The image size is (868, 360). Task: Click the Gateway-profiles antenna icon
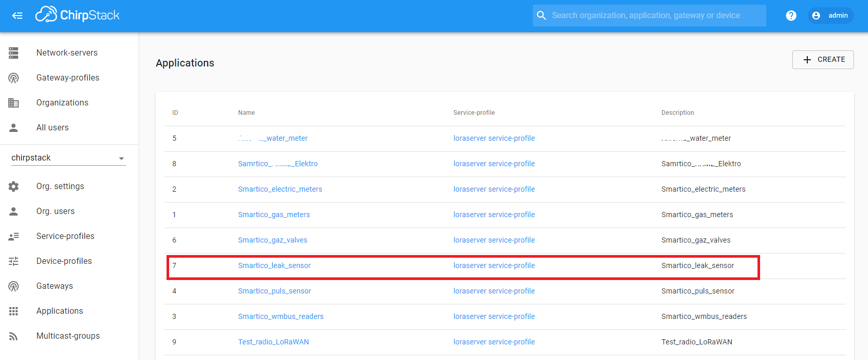[13, 78]
